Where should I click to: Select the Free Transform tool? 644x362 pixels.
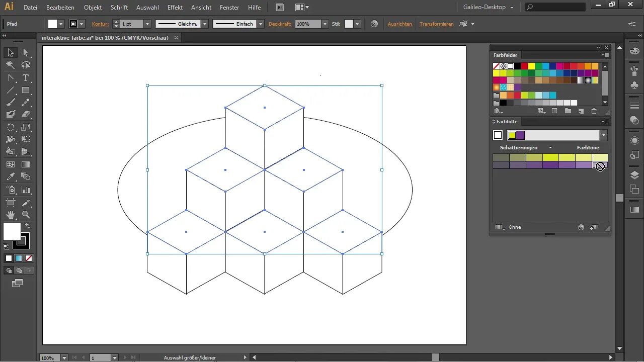26,140
